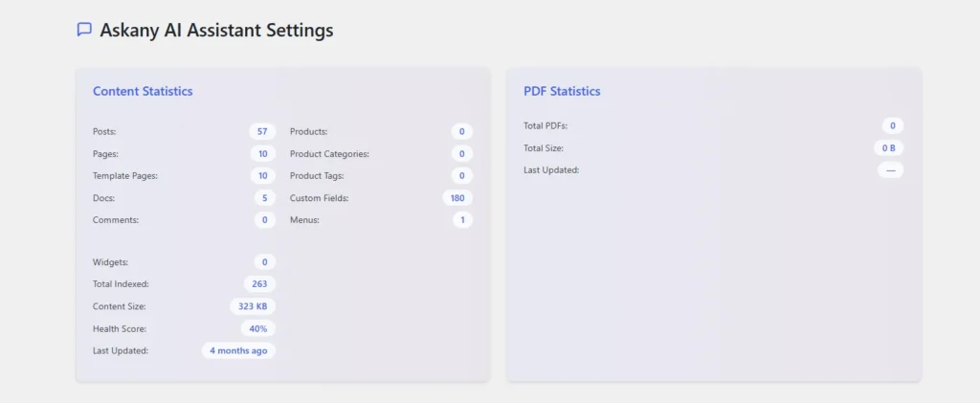
Task: Click the Comments count badge
Action: pos(265,220)
